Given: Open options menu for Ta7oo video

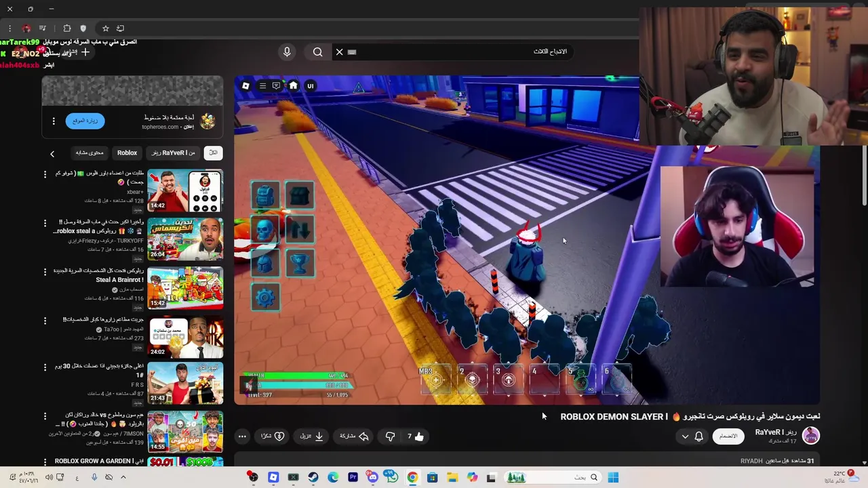Looking at the screenshot, I should (45, 320).
